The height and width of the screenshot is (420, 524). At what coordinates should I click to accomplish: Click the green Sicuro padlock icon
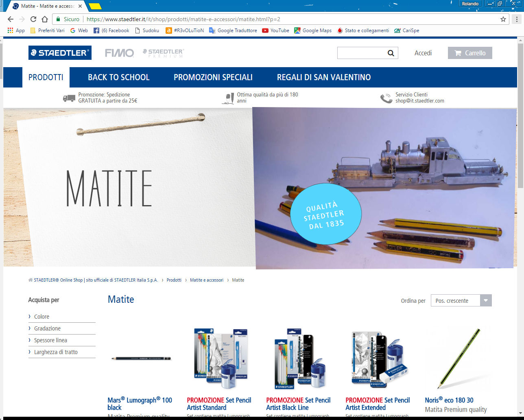click(58, 19)
